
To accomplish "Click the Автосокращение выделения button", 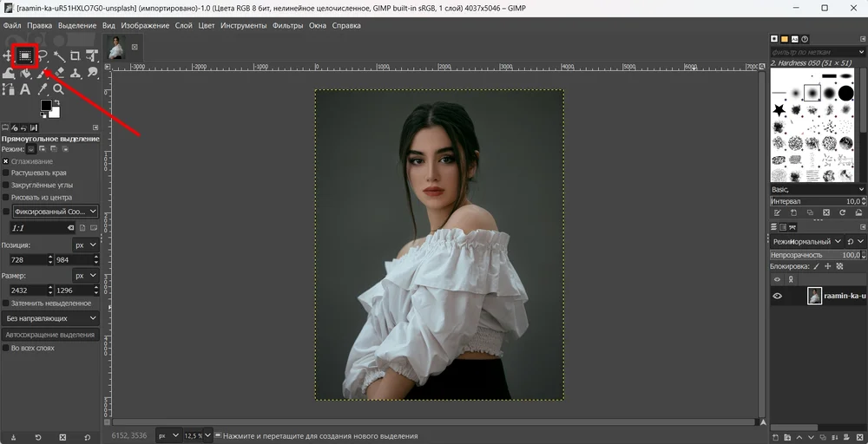I will (50, 335).
